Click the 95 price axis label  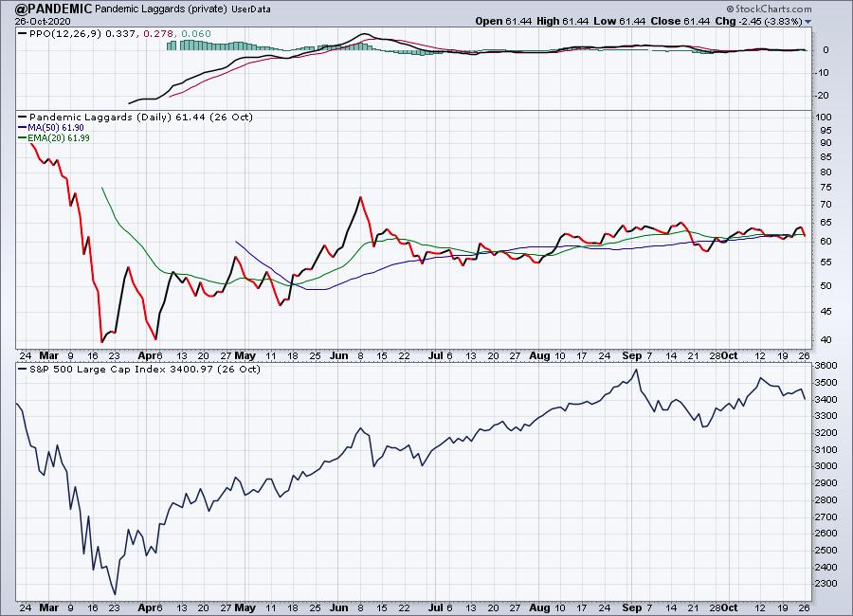pos(826,131)
